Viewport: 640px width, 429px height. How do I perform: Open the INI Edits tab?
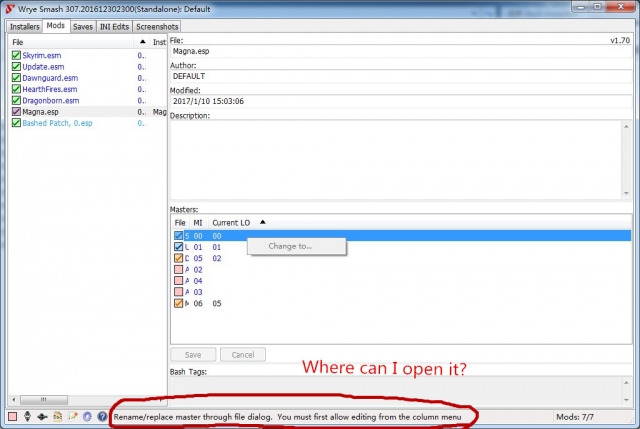(114, 27)
